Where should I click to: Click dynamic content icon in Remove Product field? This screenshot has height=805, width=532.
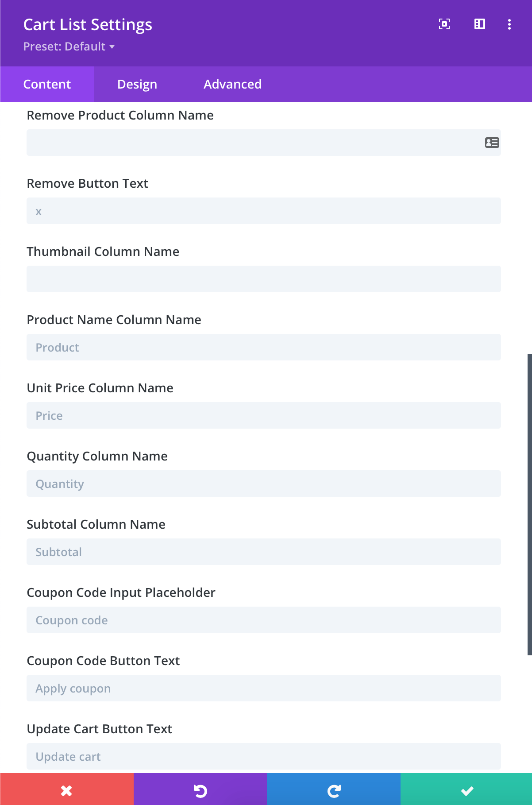tap(492, 143)
